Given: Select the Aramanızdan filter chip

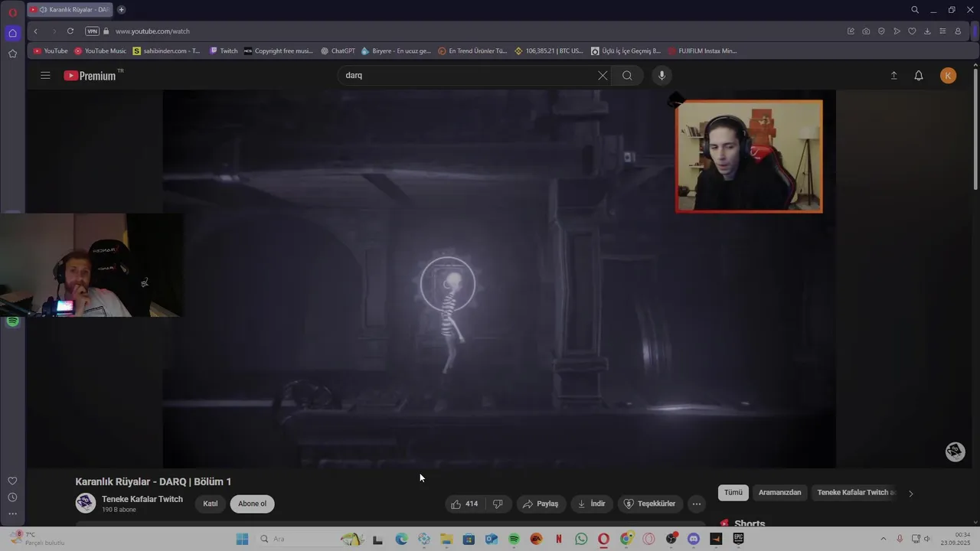Looking at the screenshot, I should (x=779, y=492).
